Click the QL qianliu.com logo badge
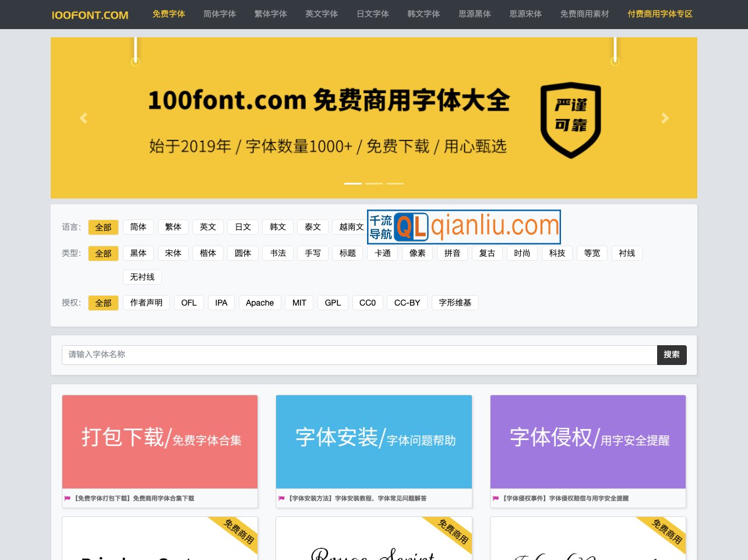This screenshot has width=748, height=560. tap(464, 227)
